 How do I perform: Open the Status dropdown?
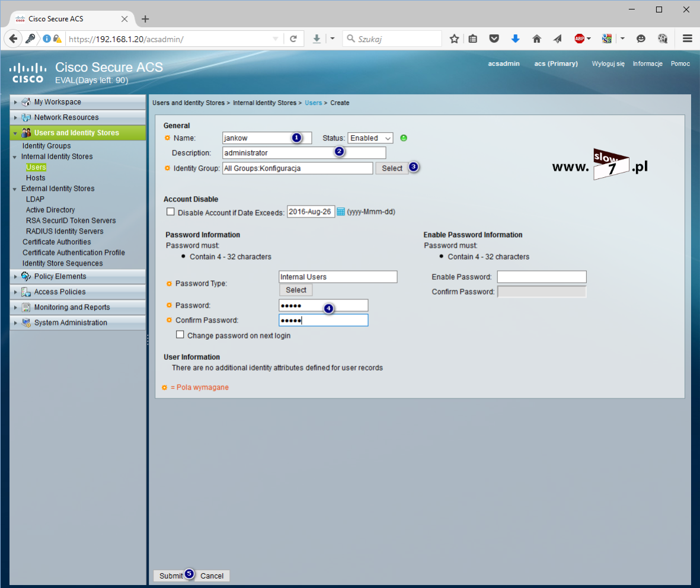(x=370, y=138)
